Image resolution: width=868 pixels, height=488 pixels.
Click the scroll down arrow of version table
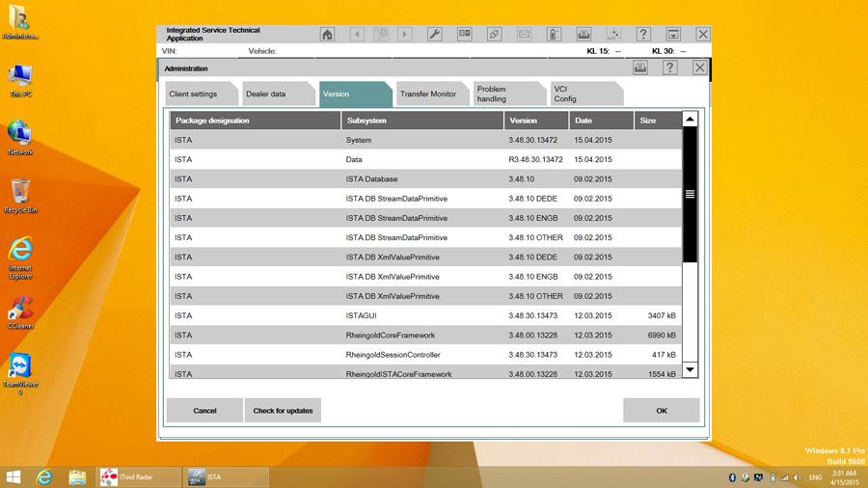[690, 369]
